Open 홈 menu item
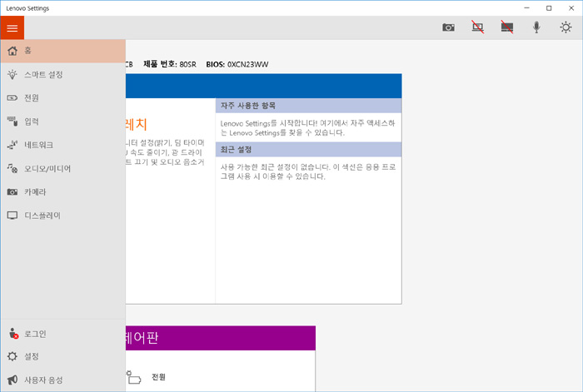The height and width of the screenshot is (392, 583). pos(62,51)
